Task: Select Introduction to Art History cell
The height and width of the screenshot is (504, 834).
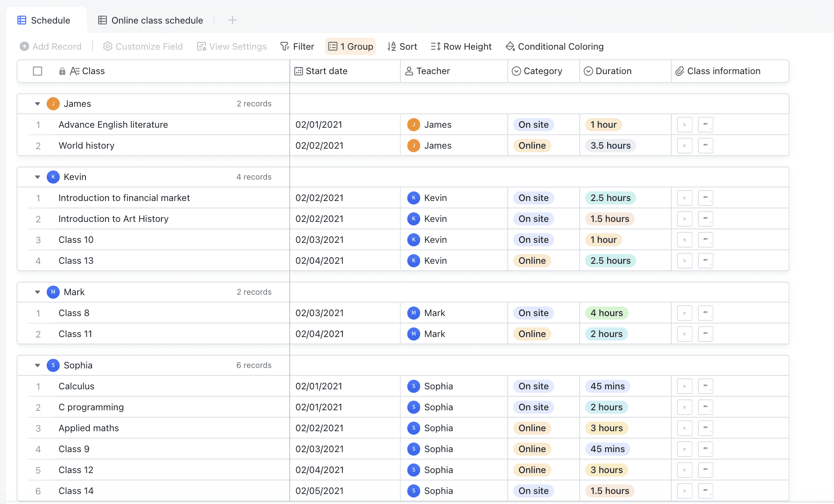Action: coord(171,219)
